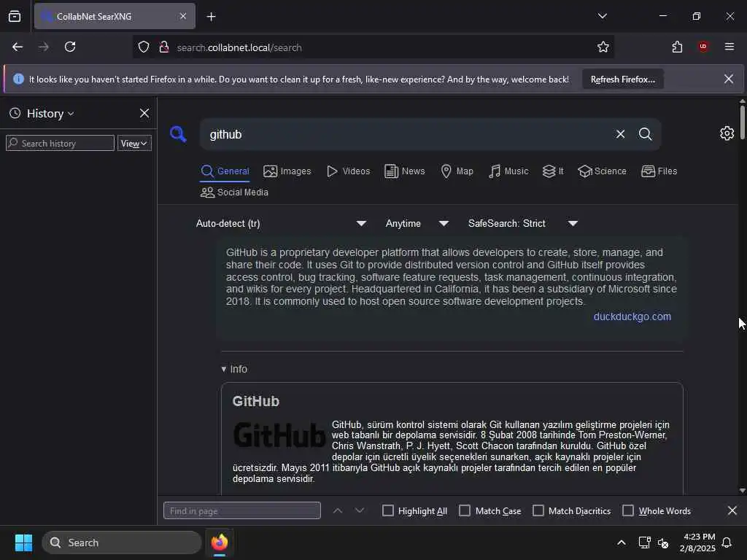747x560 pixels.
Task: Open uBlock Origin extension icon
Action: click(x=703, y=47)
